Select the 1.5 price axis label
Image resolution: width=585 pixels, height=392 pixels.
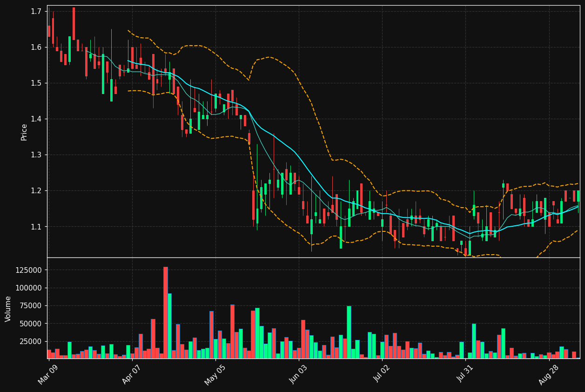coord(36,83)
